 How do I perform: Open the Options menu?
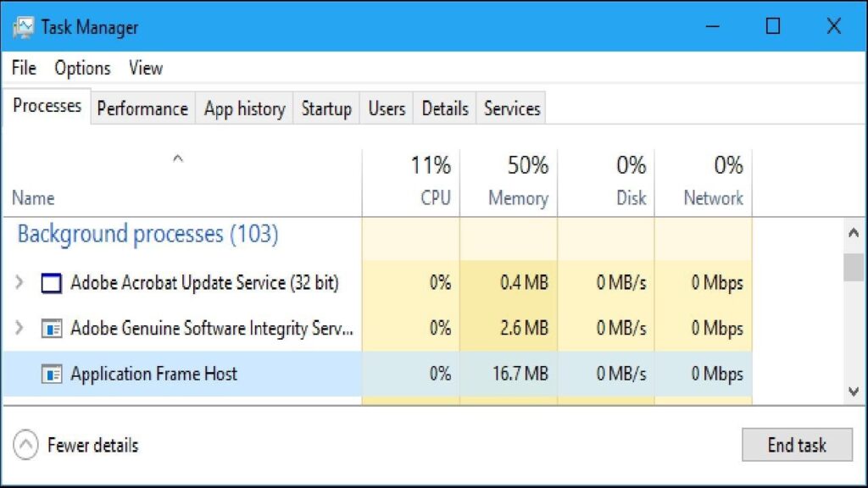point(81,68)
